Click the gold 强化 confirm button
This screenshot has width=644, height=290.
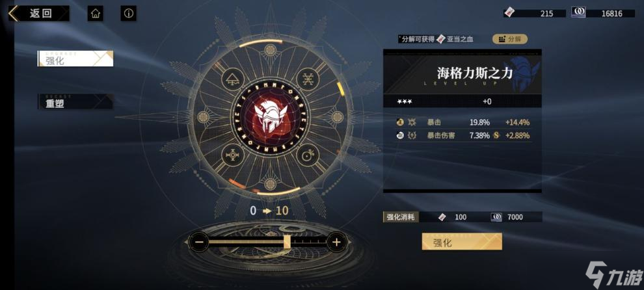(x=462, y=241)
